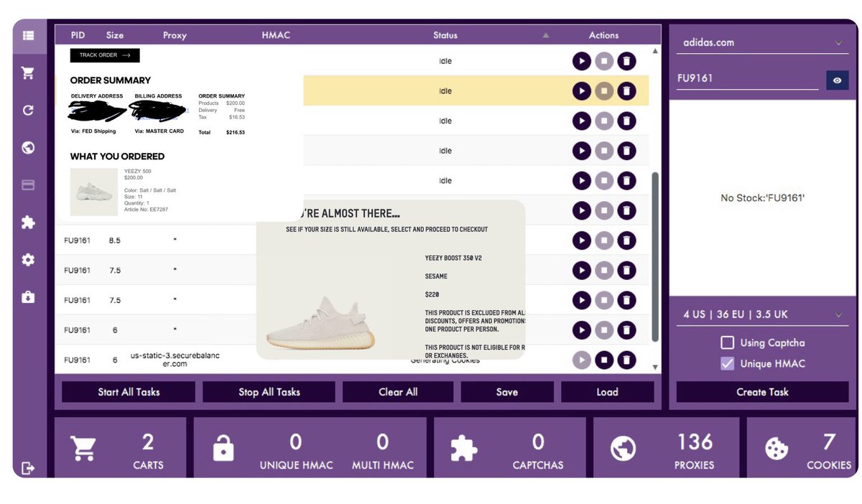Uncheck the Unique HMAC checkbox
This screenshot has width=862, height=504.
(728, 363)
